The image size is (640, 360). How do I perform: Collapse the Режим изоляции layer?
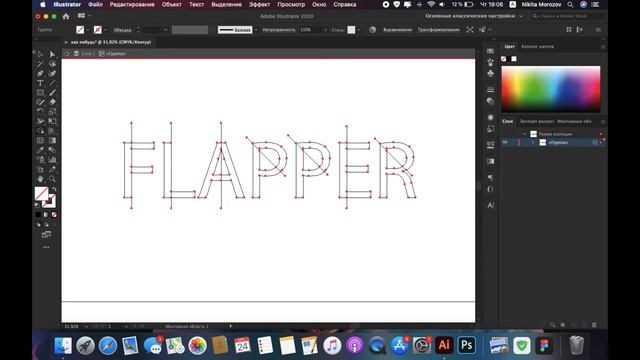(524, 134)
